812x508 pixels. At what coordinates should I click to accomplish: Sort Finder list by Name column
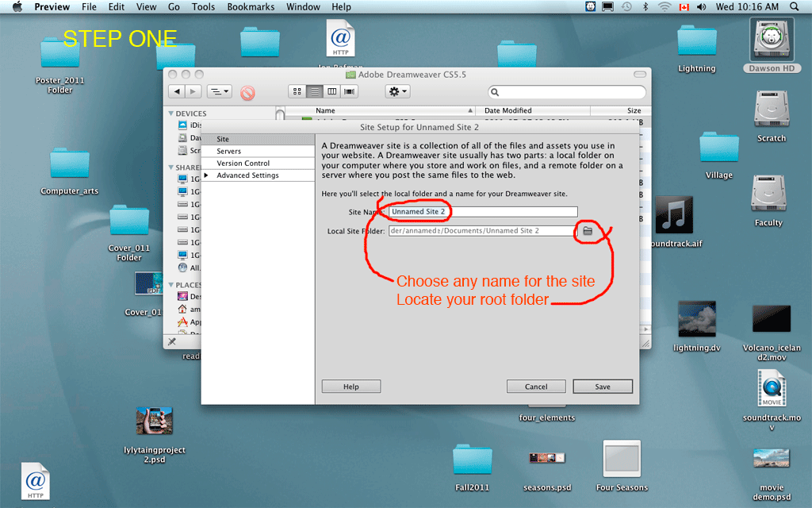point(381,110)
